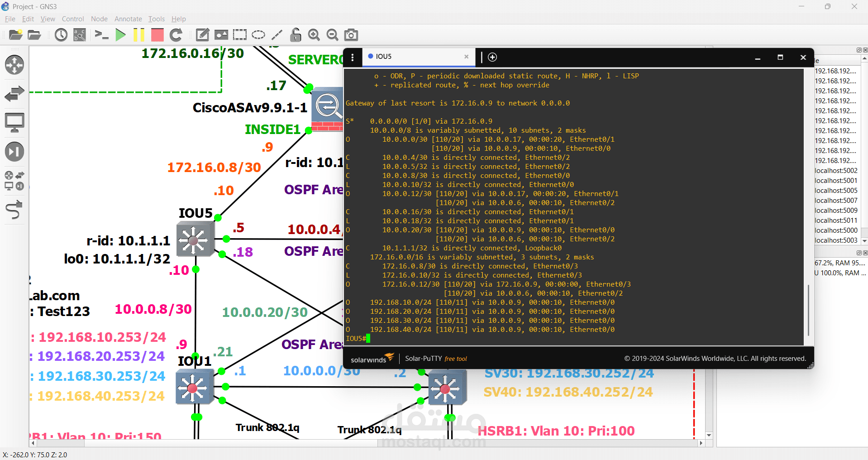Close the IOU5 session tab
The height and width of the screenshot is (460, 868).
pyautogui.click(x=466, y=57)
